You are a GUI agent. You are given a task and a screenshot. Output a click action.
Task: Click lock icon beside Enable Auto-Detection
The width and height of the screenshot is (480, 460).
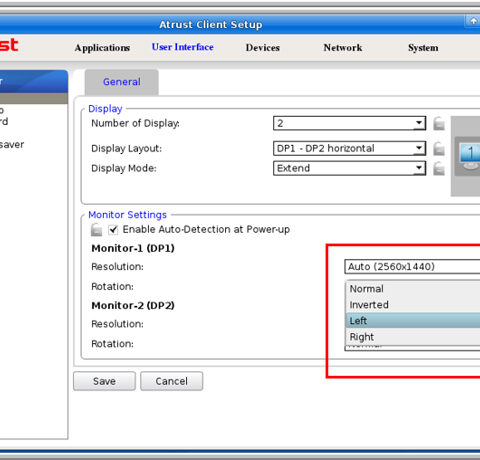tap(97, 230)
